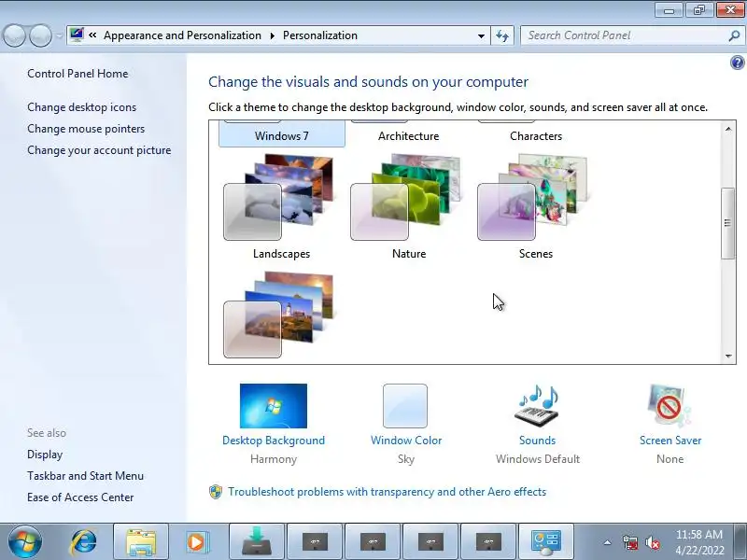Open the Windows Start orb
This screenshot has width=747, height=560.
25,542
